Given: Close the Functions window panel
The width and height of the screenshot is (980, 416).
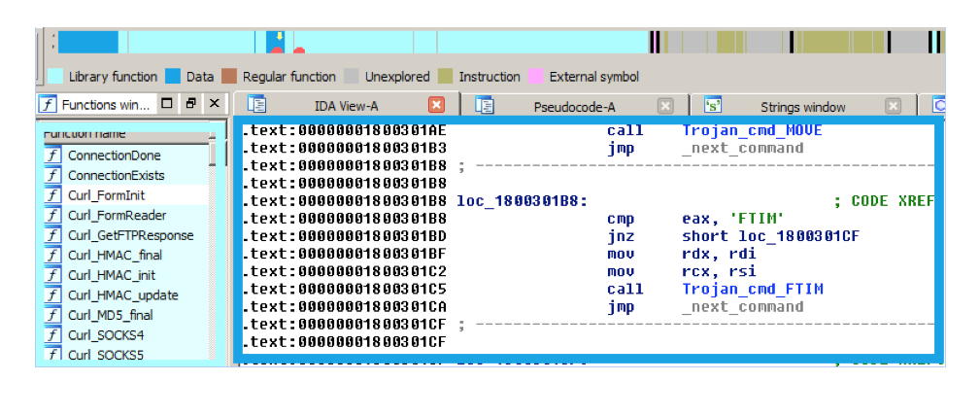Looking at the screenshot, I should click(215, 103).
